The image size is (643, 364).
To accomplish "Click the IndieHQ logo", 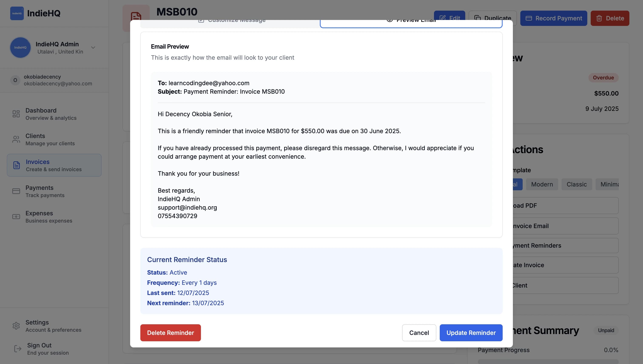I will click(x=17, y=14).
